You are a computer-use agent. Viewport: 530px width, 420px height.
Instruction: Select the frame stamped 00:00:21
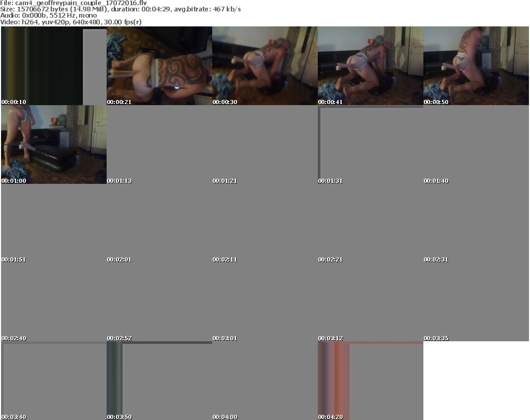point(159,66)
